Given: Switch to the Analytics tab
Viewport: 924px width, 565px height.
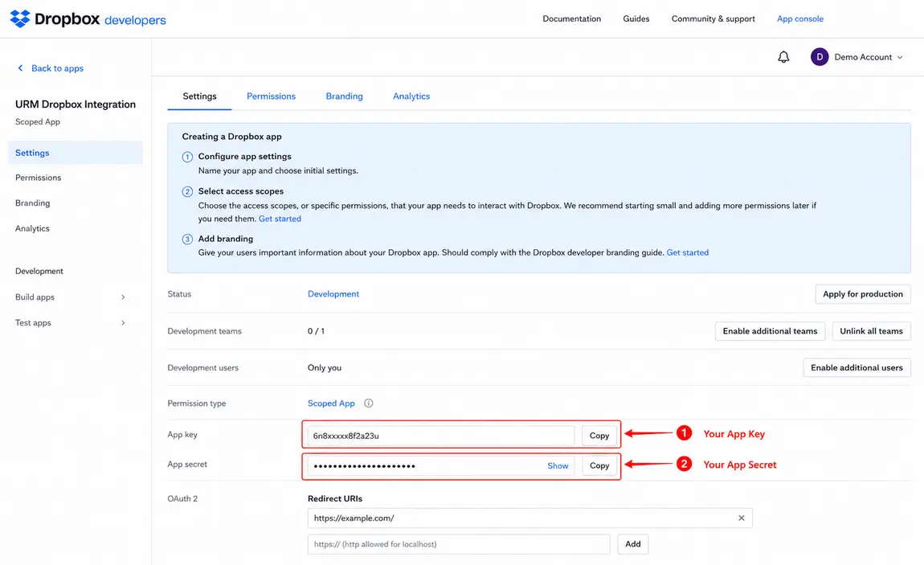Looking at the screenshot, I should (411, 96).
